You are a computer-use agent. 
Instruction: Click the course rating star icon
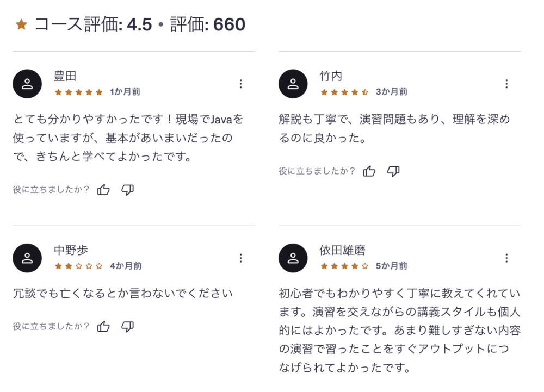point(21,25)
